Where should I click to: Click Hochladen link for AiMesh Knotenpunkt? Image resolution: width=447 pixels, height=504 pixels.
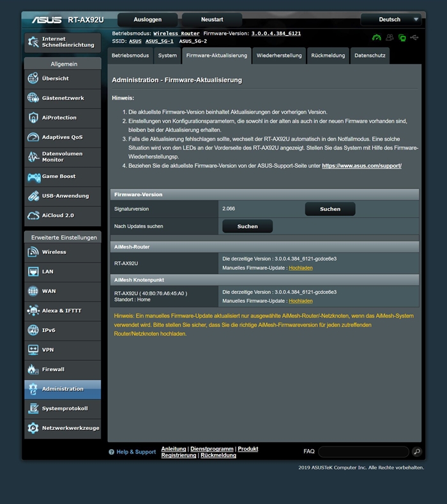click(x=301, y=301)
